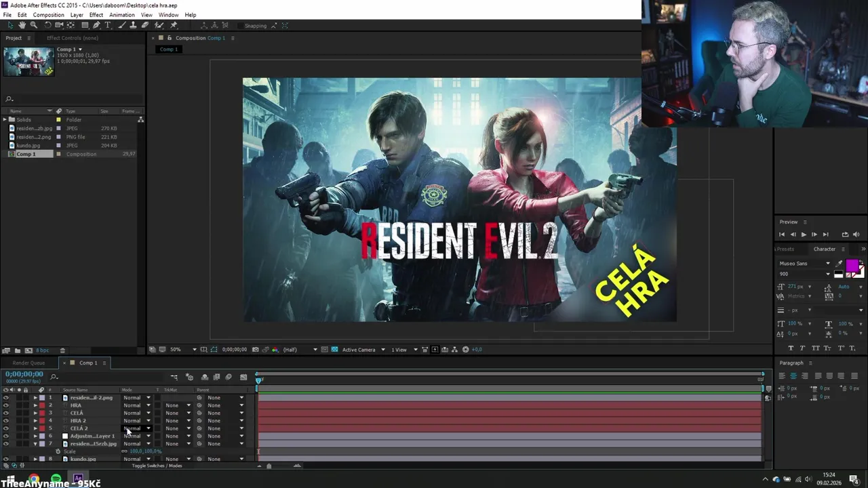
Task: Expand the Solids folder in Project panel
Action: [x=5, y=119]
